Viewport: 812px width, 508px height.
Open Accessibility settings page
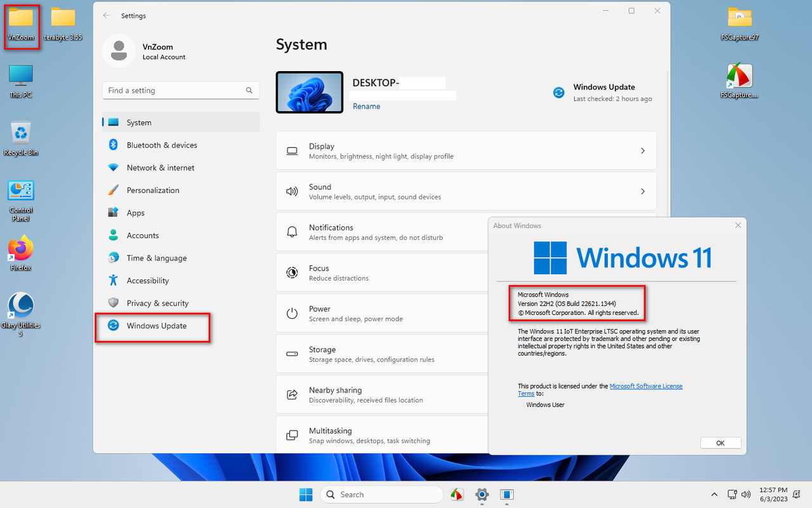click(181, 280)
